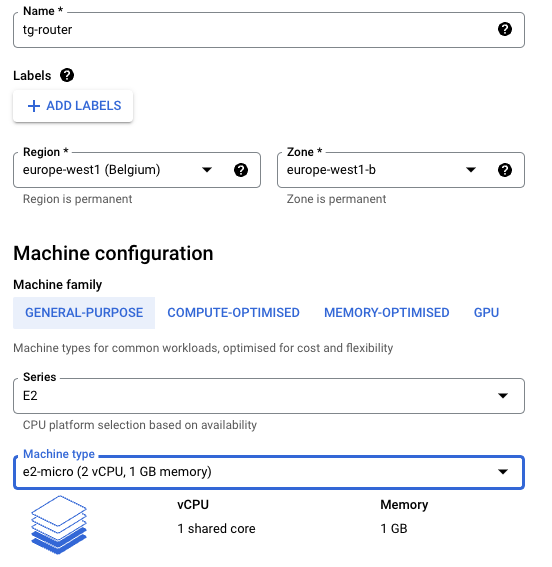
Task: Switch to the Compute-optimised tab
Action: pos(234,313)
